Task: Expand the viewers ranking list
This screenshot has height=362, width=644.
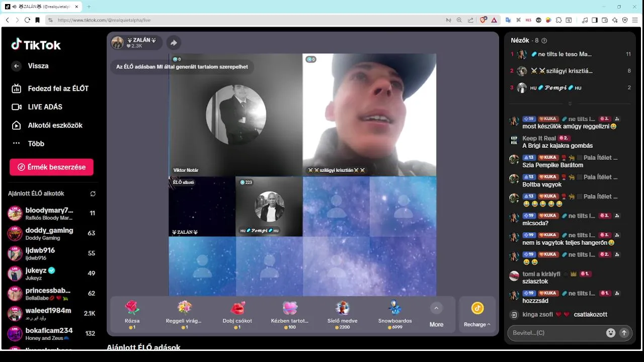Action: [x=570, y=104]
